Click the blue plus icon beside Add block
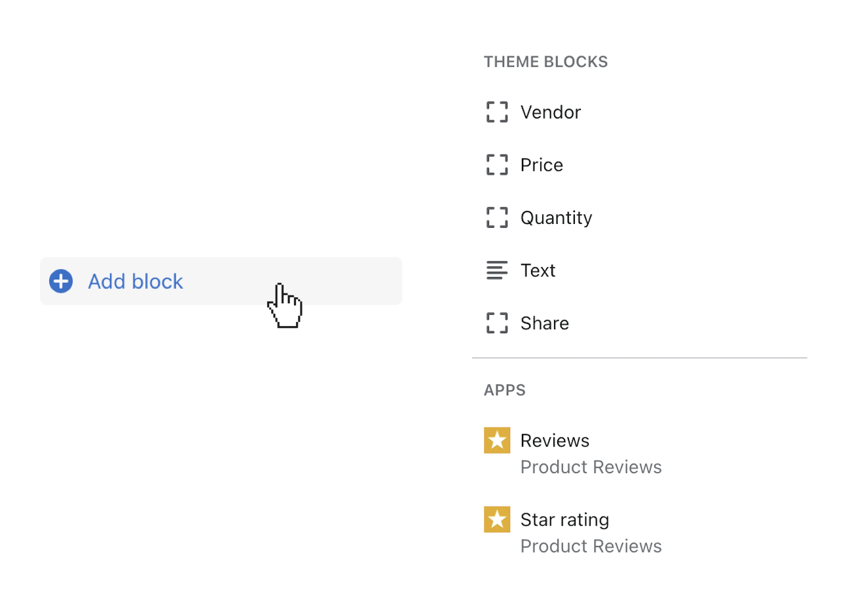Image resolution: width=867 pixels, height=616 pixels. click(61, 281)
